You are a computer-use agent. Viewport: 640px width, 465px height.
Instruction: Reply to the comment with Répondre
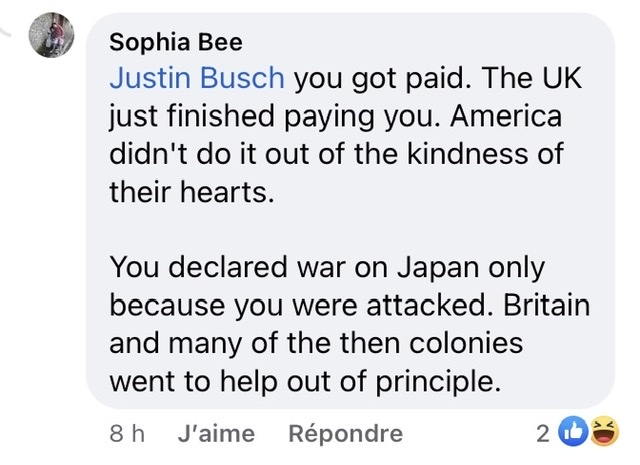345,434
